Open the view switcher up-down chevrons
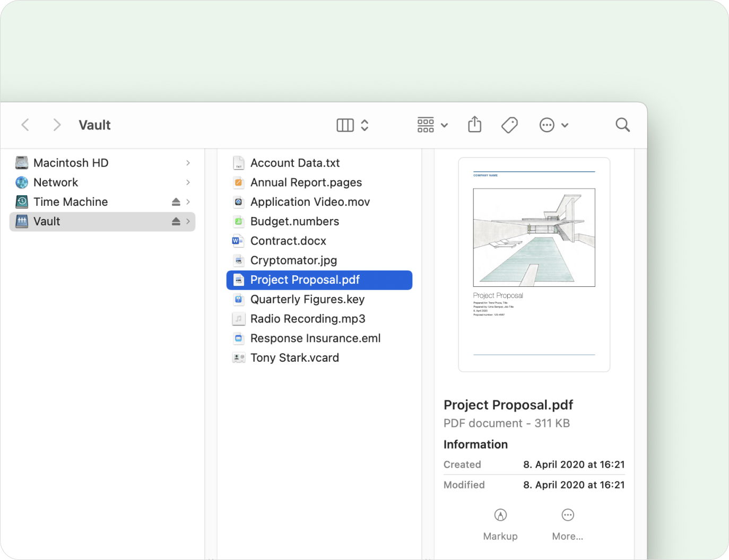729x560 pixels. point(364,125)
